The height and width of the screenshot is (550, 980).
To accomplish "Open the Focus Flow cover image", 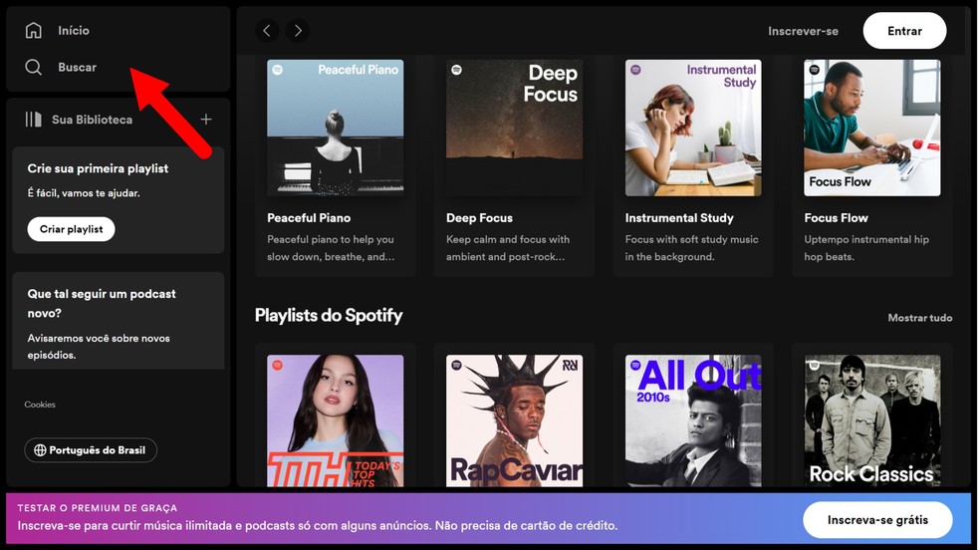I will (871, 128).
